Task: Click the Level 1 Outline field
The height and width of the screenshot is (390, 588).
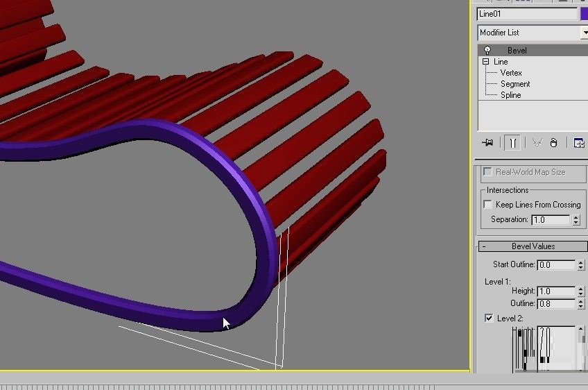Action: (x=555, y=304)
